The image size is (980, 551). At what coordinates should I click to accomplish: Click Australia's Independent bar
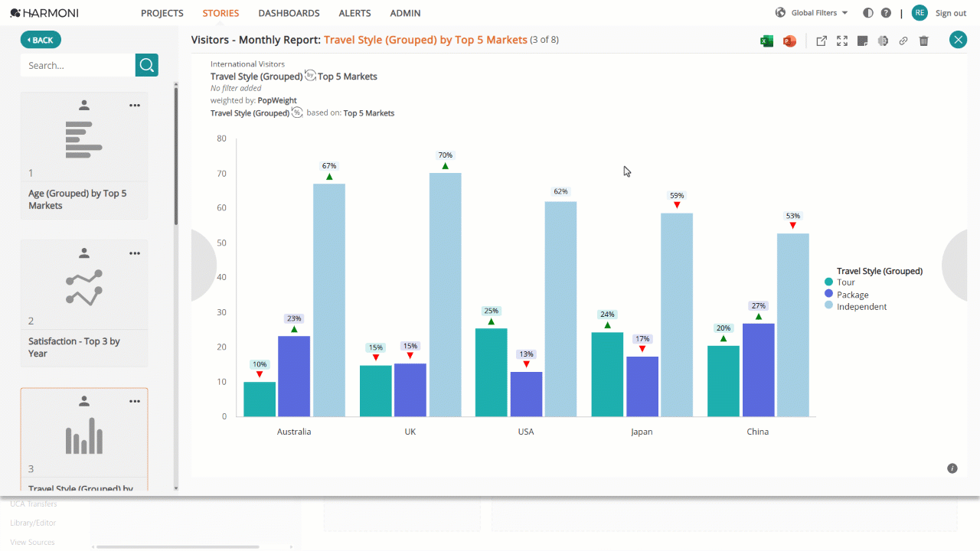click(329, 300)
